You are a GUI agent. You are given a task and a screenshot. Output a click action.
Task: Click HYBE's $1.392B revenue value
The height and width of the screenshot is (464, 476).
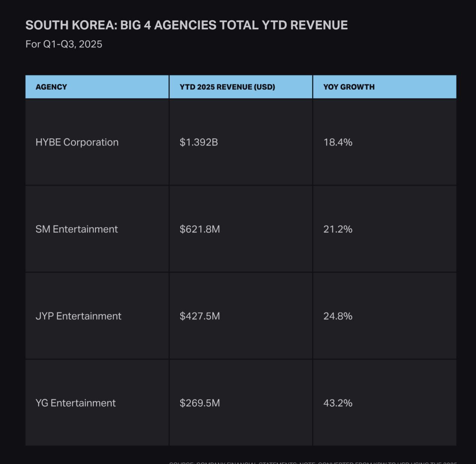click(199, 142)
